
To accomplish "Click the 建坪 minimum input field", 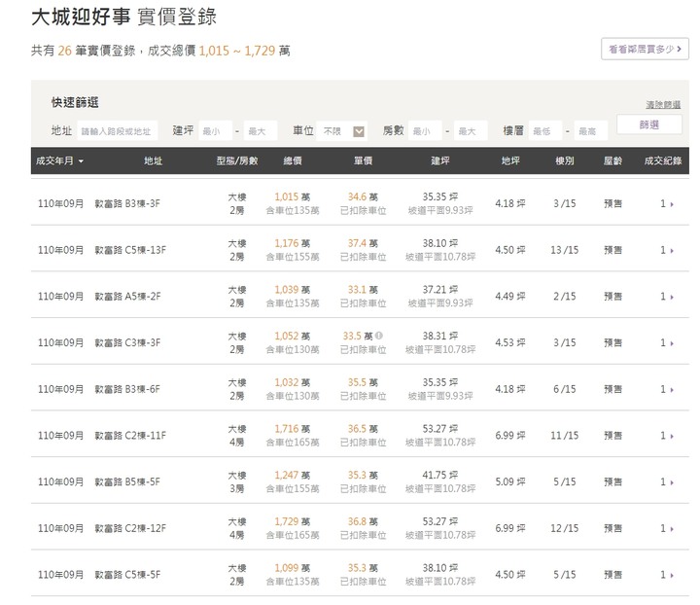I will (x=217, y=130).
